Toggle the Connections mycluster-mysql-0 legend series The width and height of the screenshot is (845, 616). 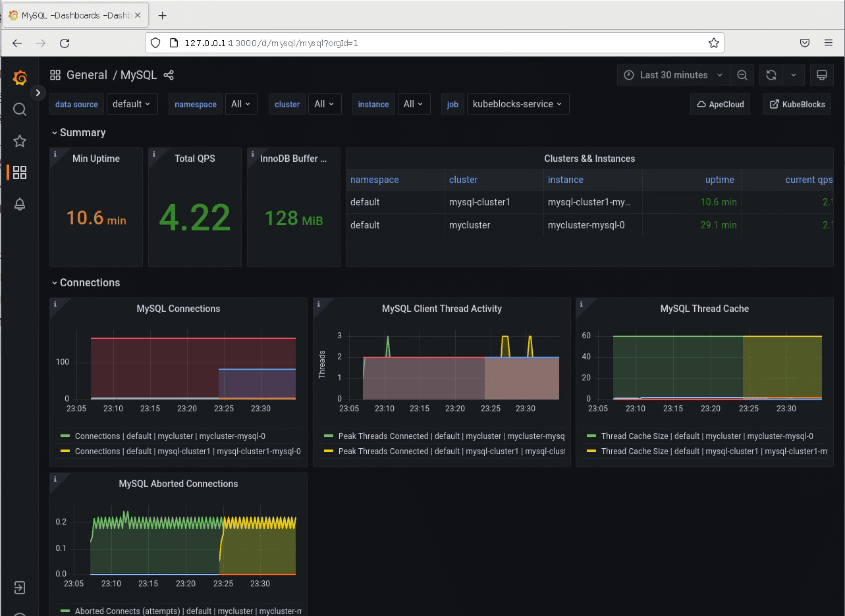click(170, 436)
